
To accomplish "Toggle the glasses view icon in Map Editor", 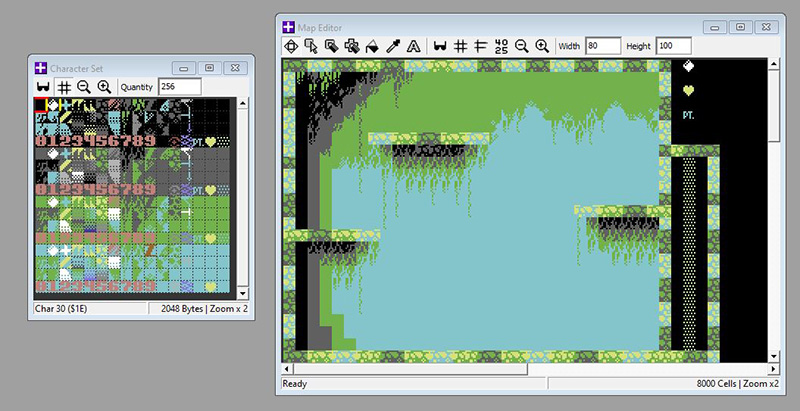I will coord(439,46).
